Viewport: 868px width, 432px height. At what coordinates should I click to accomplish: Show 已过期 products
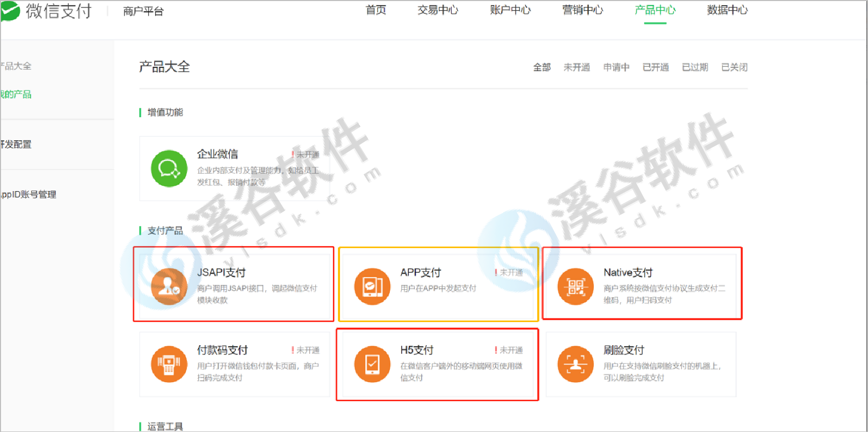(694, 67)
